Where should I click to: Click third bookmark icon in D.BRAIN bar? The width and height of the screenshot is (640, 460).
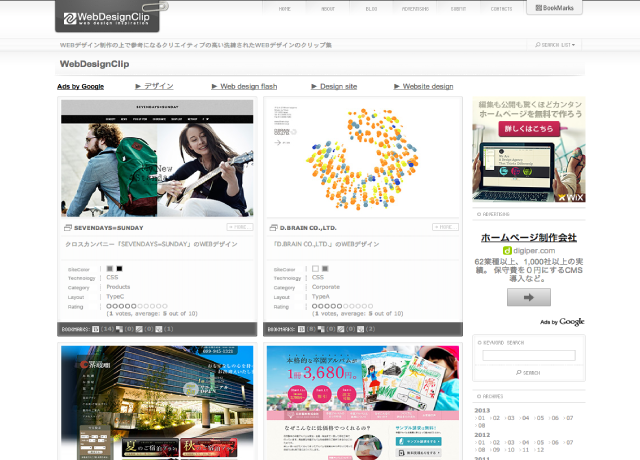[x=341, y=329]
